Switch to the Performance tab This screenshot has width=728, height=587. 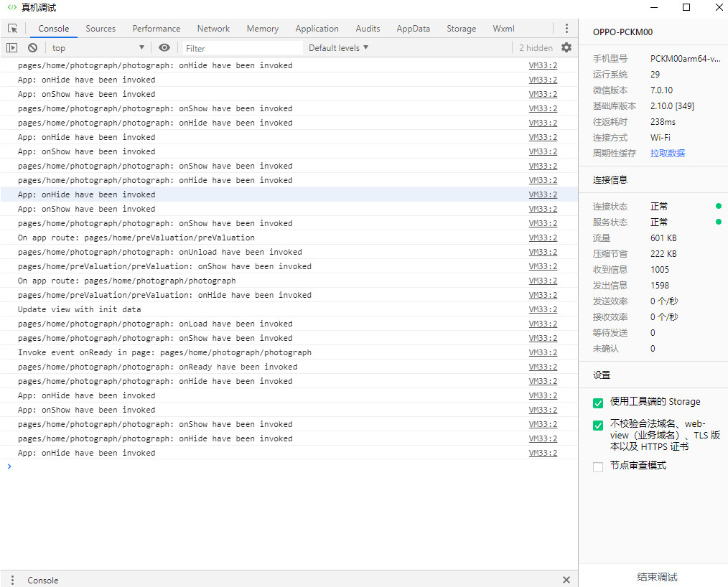point(156,29)
